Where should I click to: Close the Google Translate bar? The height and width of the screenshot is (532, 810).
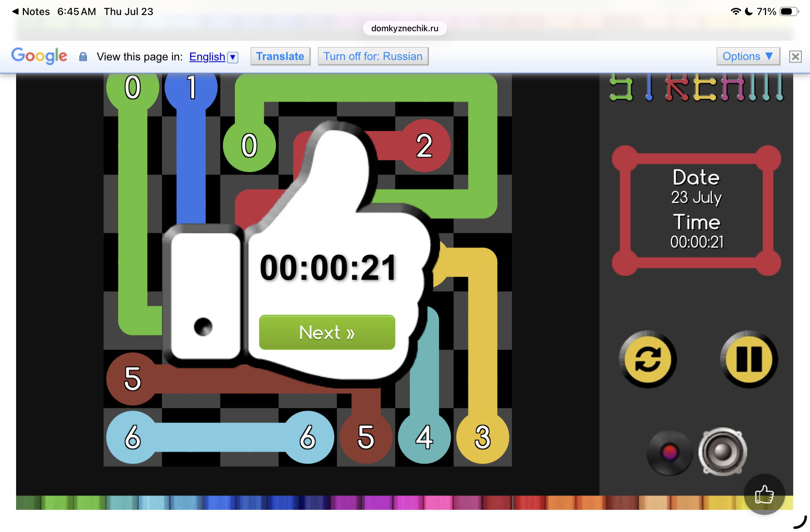pyautogui.click(x=795, y=56)
